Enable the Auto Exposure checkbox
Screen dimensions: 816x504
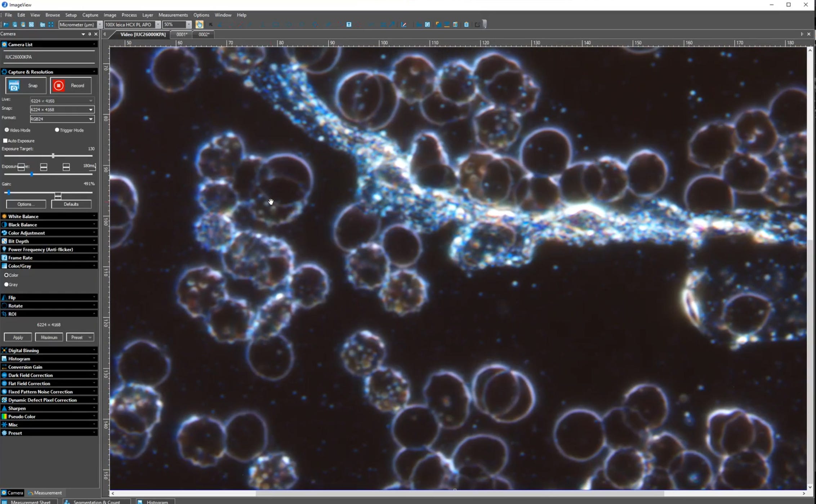point(5,141)
